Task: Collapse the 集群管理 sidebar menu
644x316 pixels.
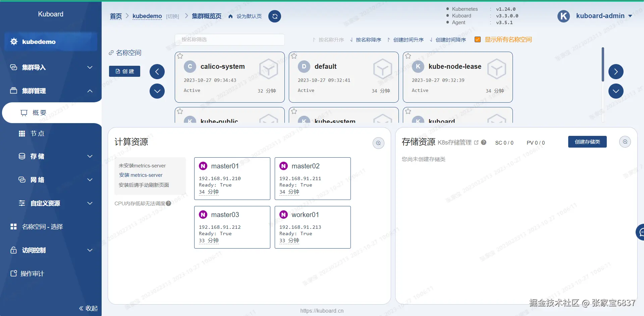Action: point(51,91)
